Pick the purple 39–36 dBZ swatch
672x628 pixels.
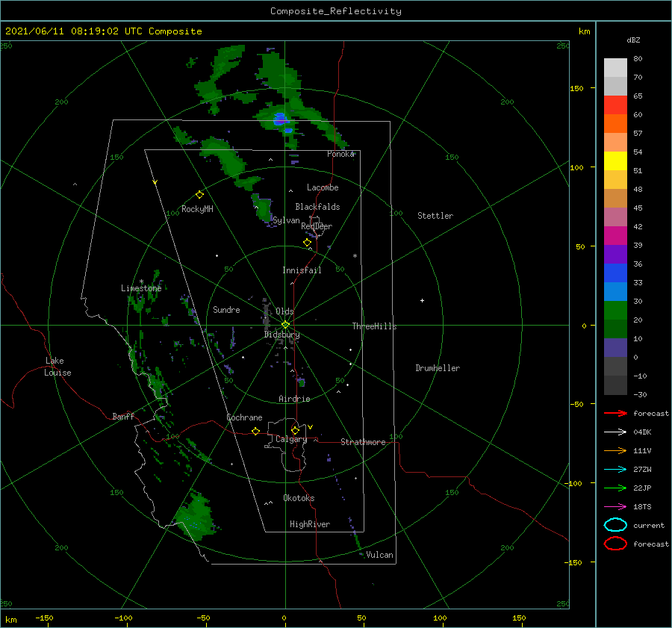click(615, 254)
